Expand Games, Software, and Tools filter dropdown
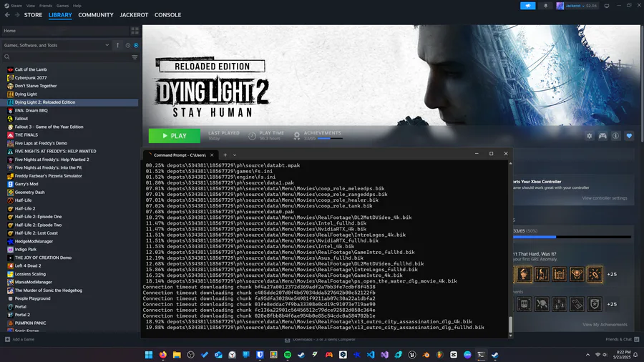The width and height of the screenshot is (644, 362). (57, 45)
